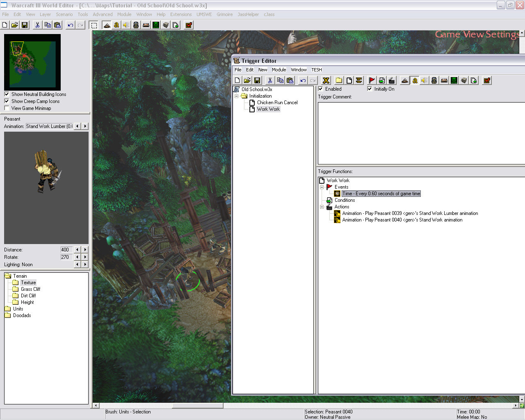Select the Peasant 0039 animation action

tap(410, 213)
